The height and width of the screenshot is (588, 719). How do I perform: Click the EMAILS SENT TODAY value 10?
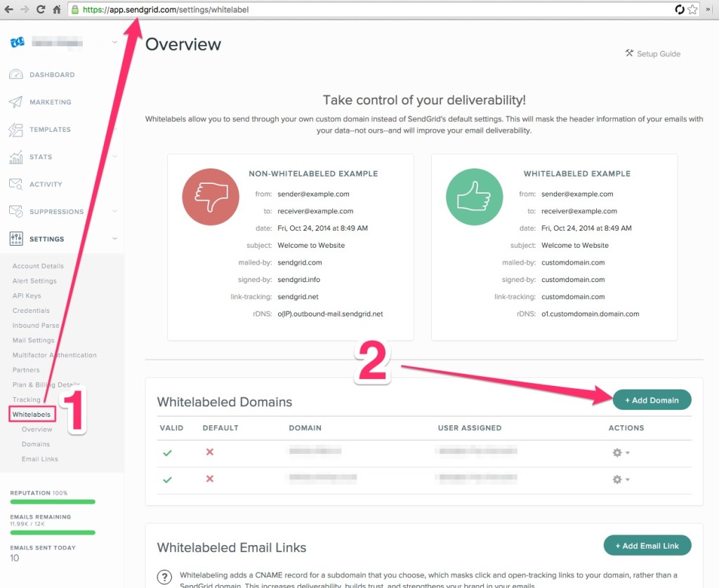pos(15,559)
